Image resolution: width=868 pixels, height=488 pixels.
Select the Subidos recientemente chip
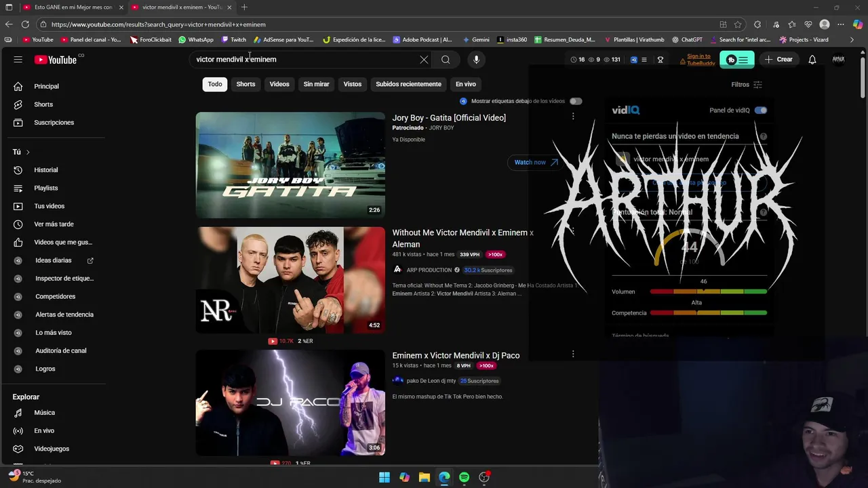pos(408,84)
